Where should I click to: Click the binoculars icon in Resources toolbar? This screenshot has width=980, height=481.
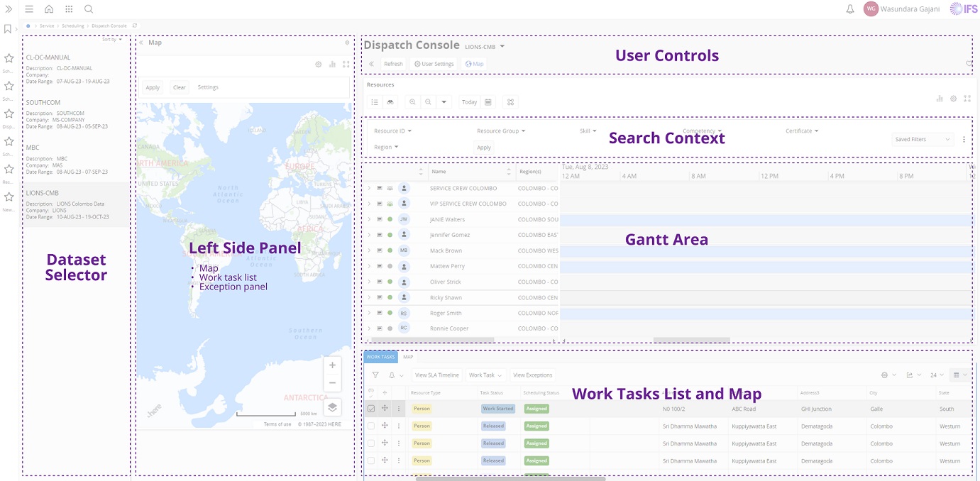click(390, 102)
